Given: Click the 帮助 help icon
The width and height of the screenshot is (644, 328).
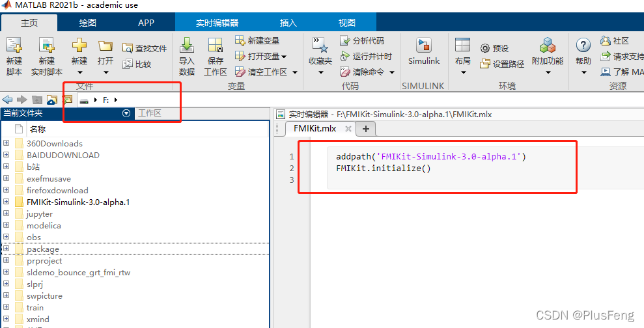Looking at the screenshot, I should click(583, 45).
